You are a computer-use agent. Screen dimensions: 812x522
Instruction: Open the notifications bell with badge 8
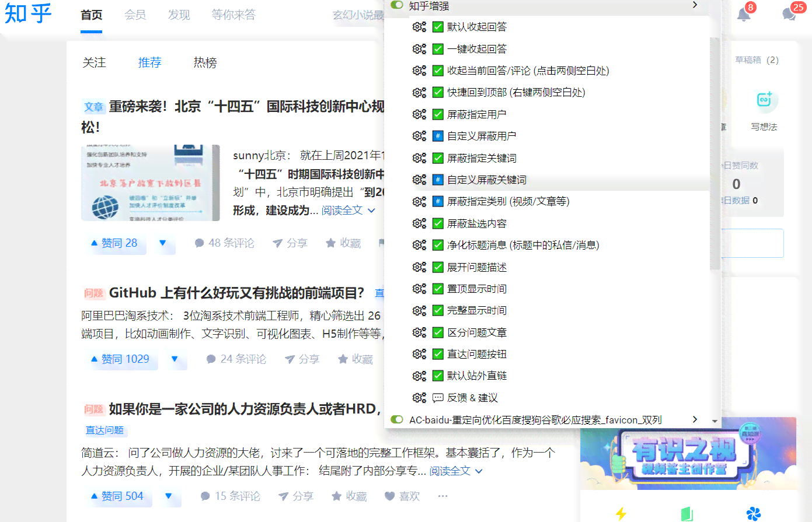(744, 15)
